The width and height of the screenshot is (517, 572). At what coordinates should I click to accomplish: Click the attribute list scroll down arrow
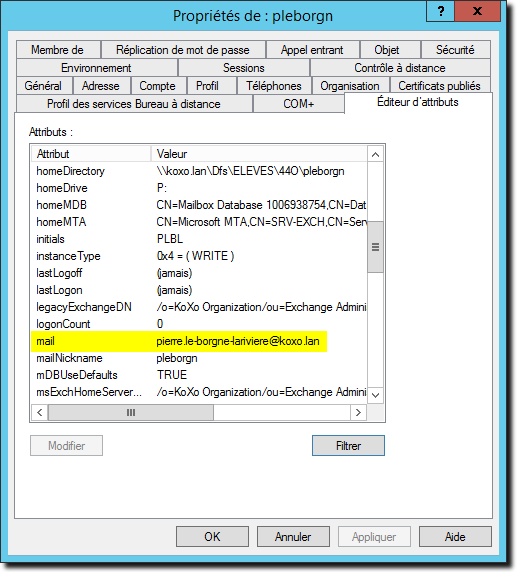[375, 395]
